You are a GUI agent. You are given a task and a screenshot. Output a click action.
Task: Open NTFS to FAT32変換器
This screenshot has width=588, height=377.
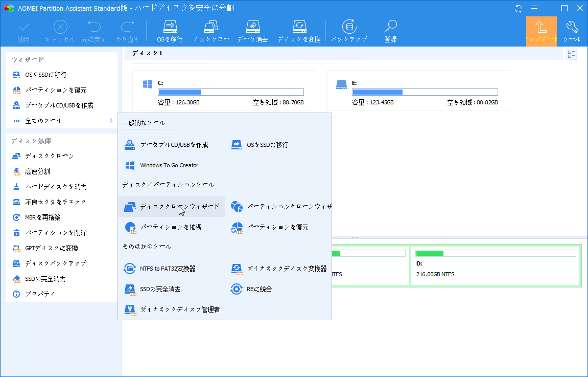click(x=160, y=269)
